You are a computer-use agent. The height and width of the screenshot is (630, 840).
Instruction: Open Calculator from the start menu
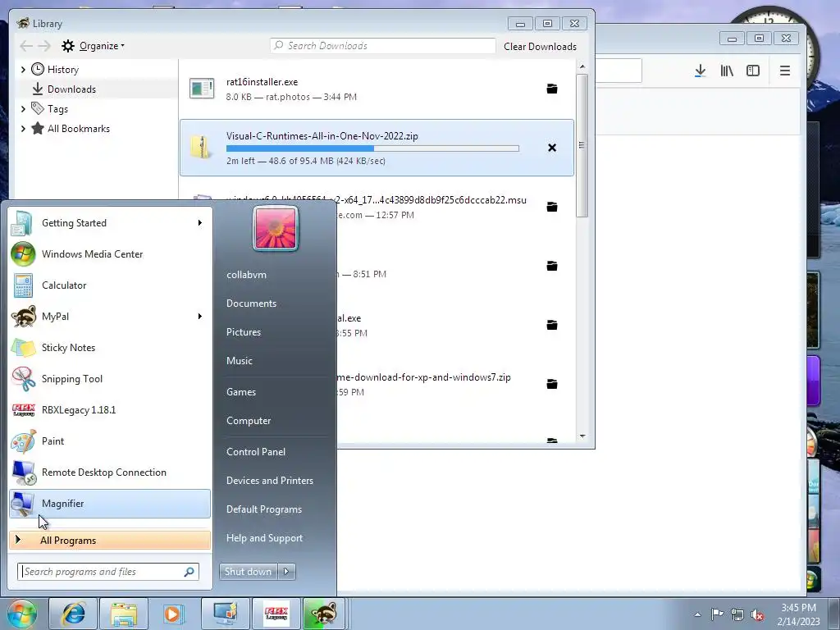tap(110, 285)
